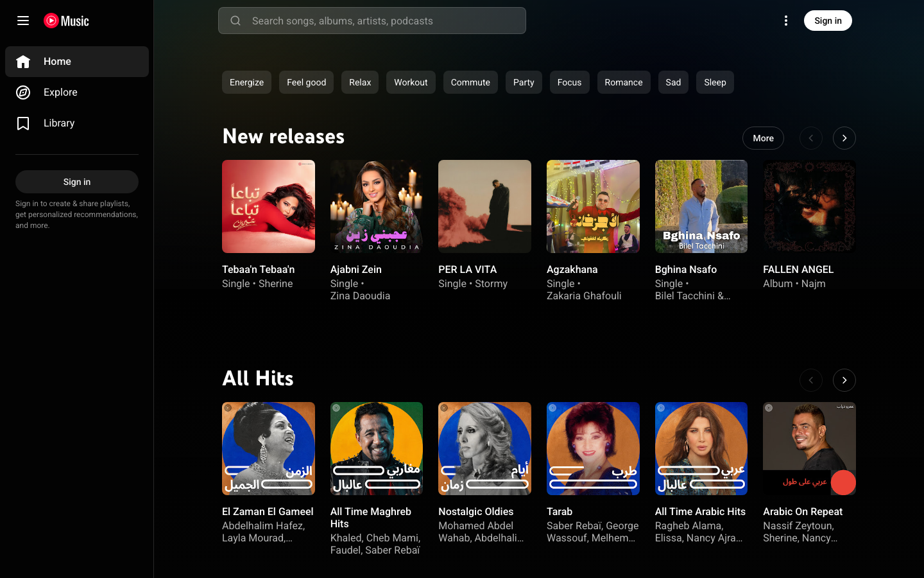
Task: Open All Time Maghreb Hits playlist cover
Action: coord(377,448)
